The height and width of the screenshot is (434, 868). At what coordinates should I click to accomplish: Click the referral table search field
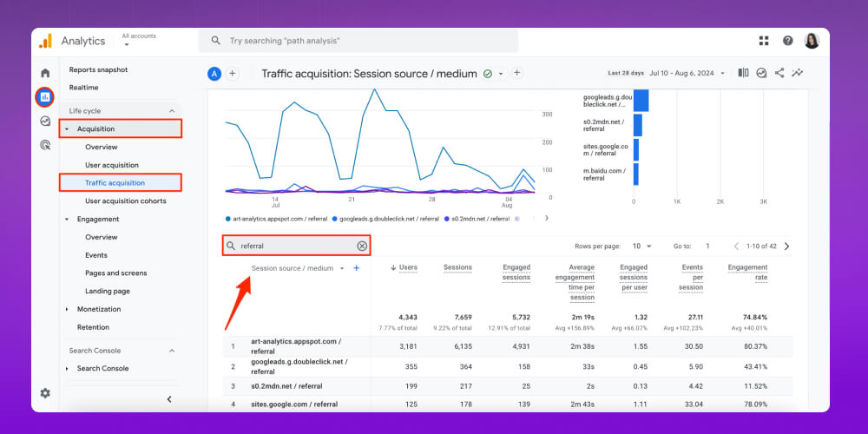tap(297, 246)
